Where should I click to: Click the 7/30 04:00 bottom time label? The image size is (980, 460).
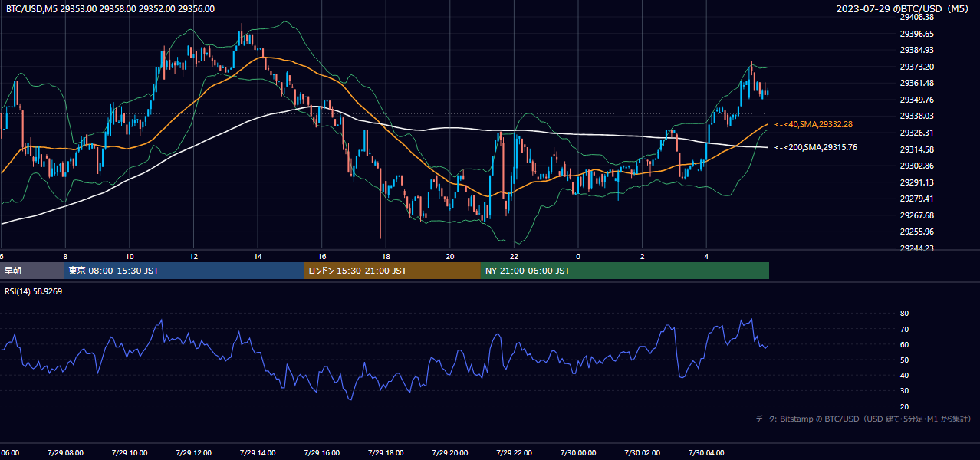click(705, 452)
